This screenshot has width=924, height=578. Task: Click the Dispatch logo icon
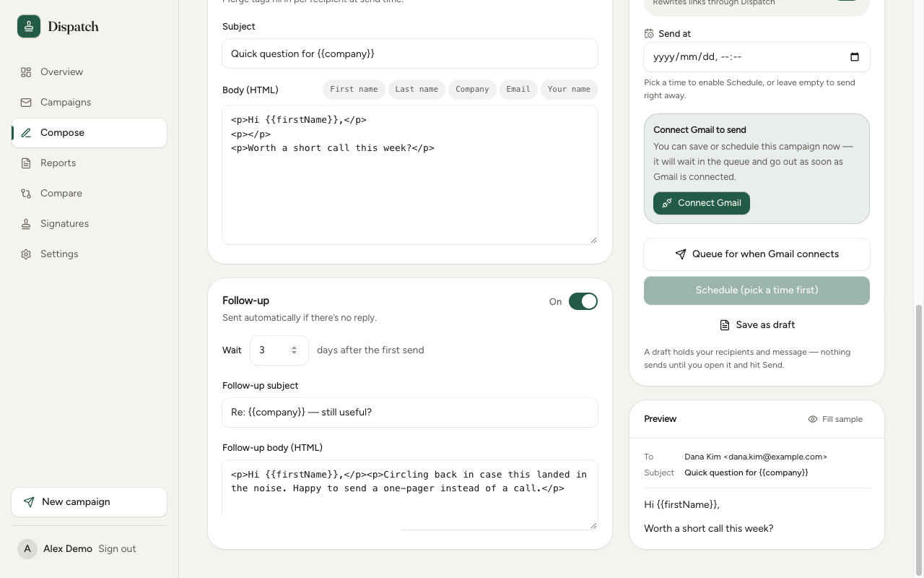pyautogui.click(x=29, y=27)
